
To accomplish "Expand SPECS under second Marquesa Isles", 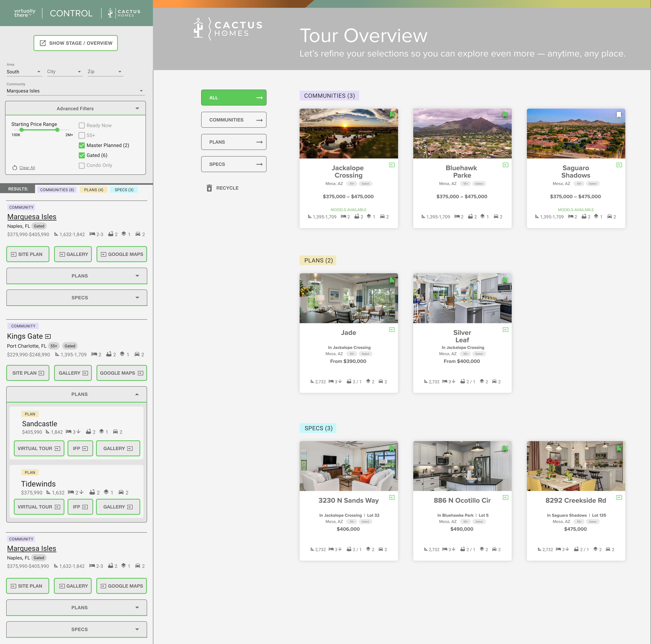I will click(x=77, y=630).
